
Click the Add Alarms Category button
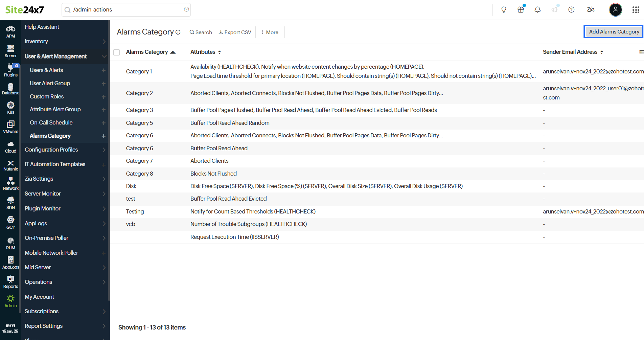click(614, 31)
